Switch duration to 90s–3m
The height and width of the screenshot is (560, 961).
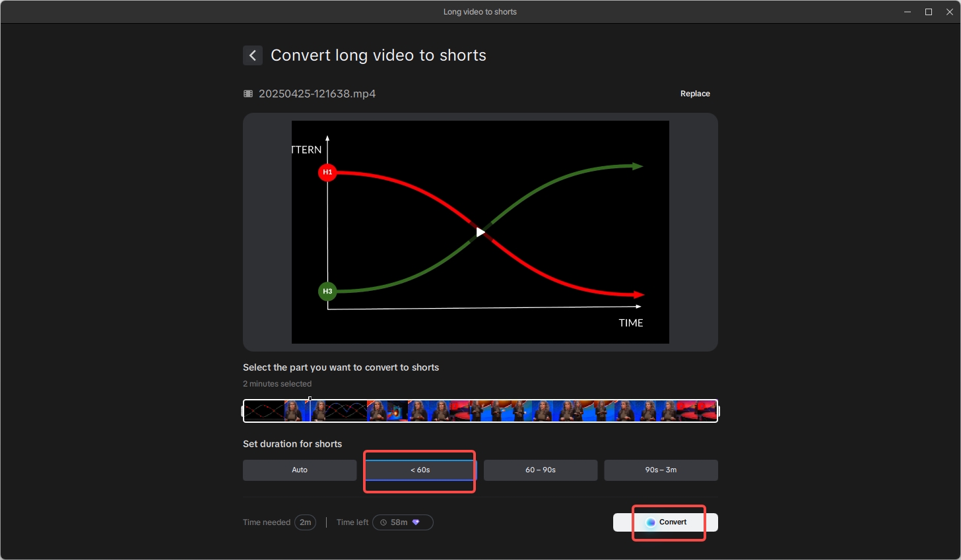click(x=661, y=470)
